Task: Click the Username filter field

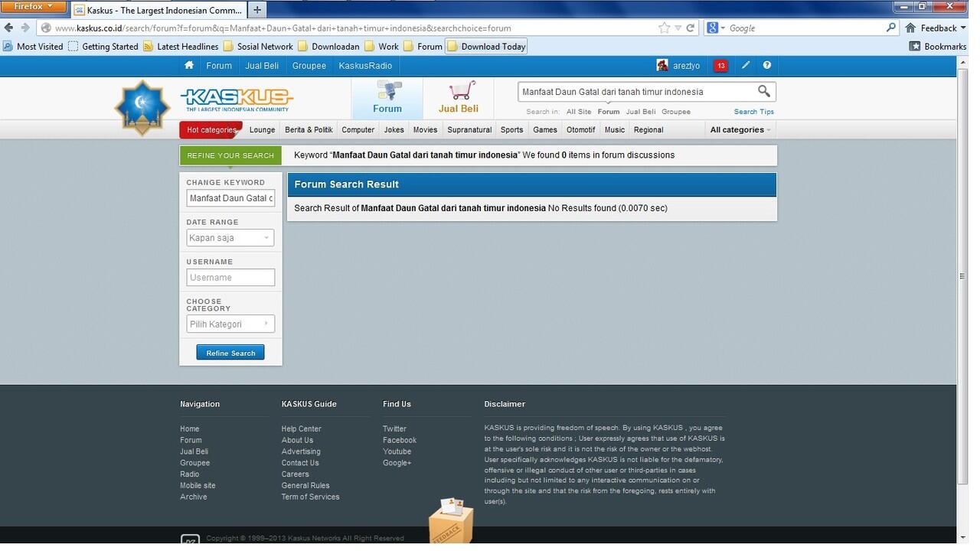Action: [230, 278]
